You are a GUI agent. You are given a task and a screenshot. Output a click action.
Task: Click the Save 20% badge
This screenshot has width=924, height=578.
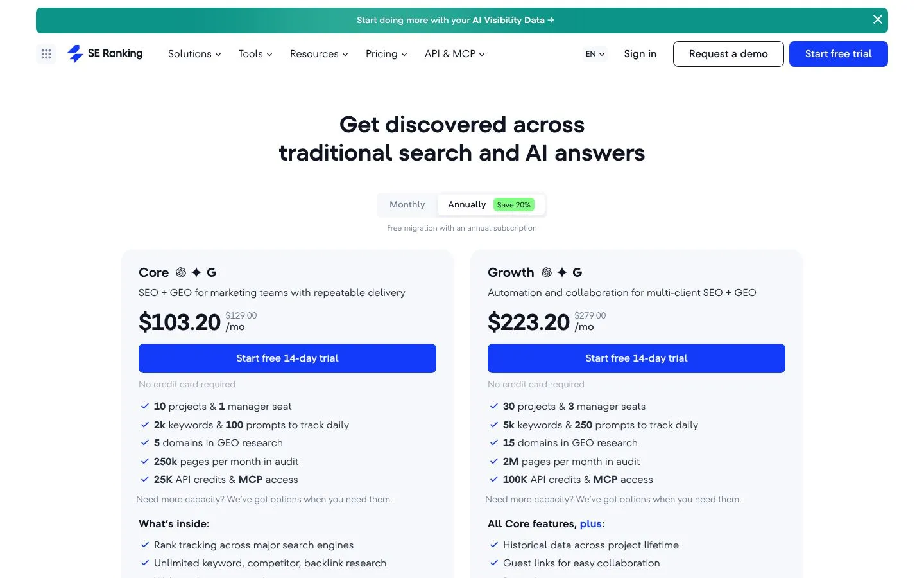coord(514,205)
